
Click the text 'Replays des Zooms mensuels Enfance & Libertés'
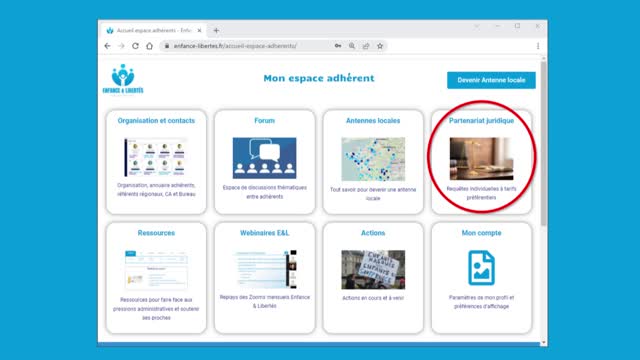click(264, 302)
